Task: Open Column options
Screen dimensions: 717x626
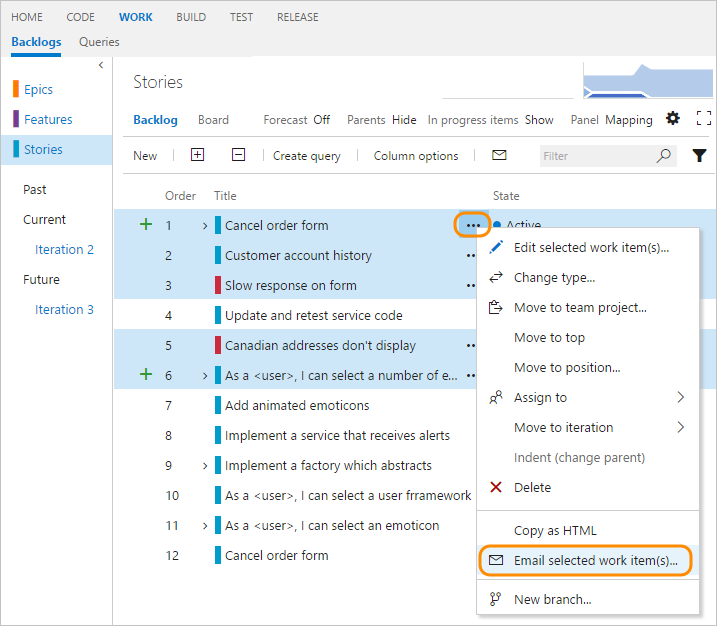Action: pyautogui.click(x=416, y=156)
